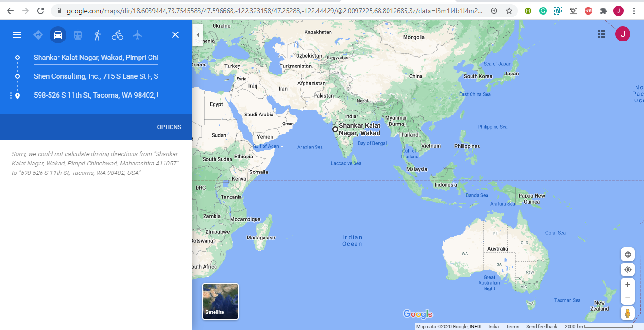The width and height of the screenshot is (644, 330).
Task: Open the Chrome profile avatar
Action: 619,11
